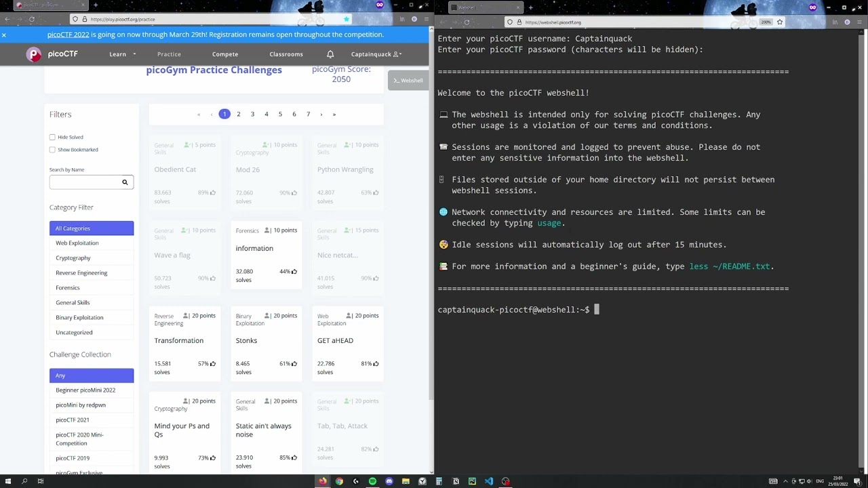The image size is (868, 488).
Task: Open the GET aHEAD challenge card
Action: 348,344
